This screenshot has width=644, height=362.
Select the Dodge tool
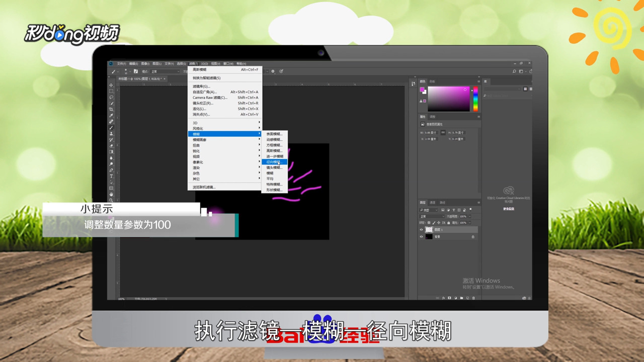[x=111, y=164]
